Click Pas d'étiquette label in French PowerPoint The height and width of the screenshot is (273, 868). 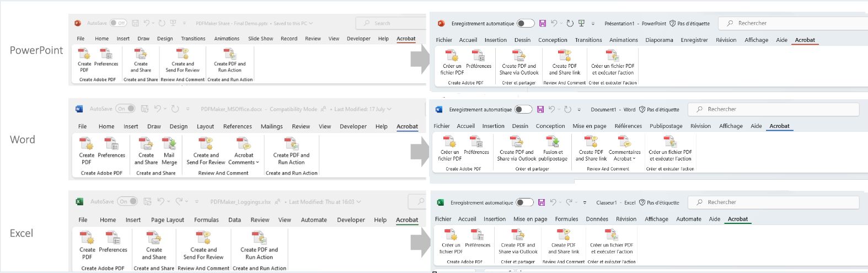[689, 24]
